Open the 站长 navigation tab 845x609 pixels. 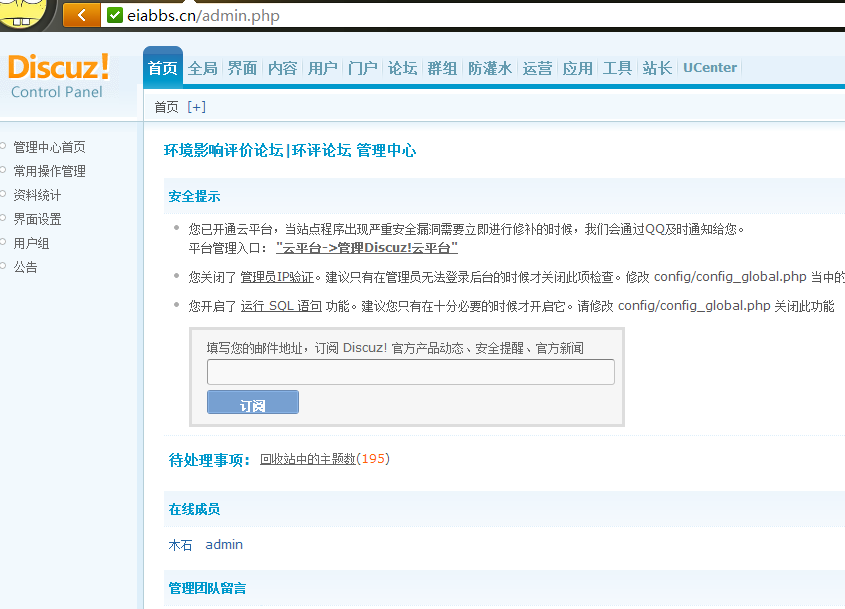coord(657,68)
